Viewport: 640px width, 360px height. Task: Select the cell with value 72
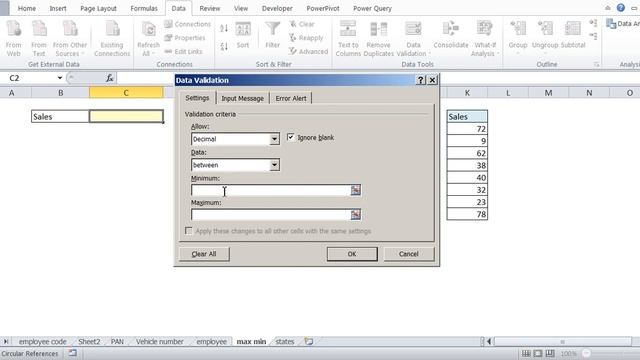pos(467,129)
